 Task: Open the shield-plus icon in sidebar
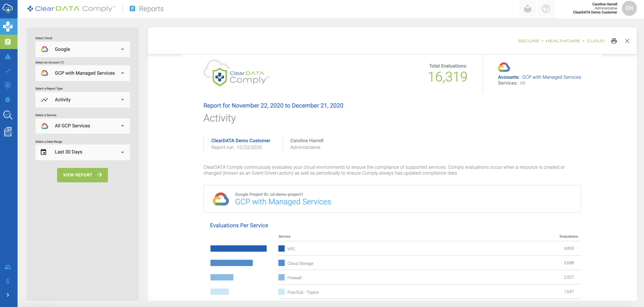point(8,85)
